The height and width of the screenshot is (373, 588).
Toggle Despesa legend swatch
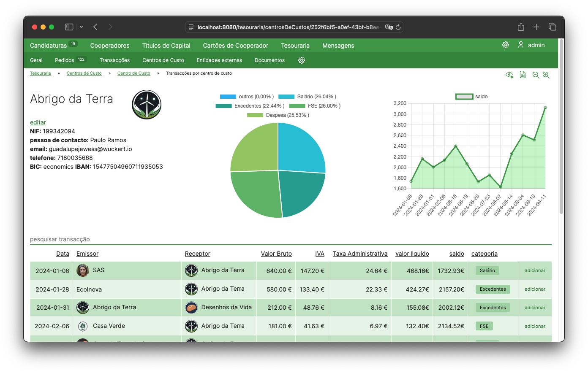point(255,115)
